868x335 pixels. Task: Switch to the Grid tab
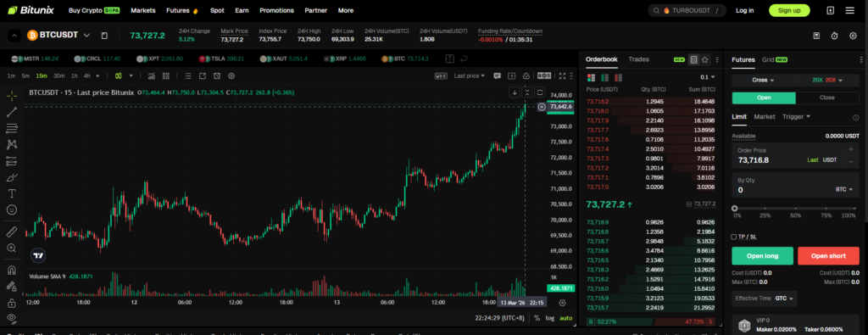768,59
